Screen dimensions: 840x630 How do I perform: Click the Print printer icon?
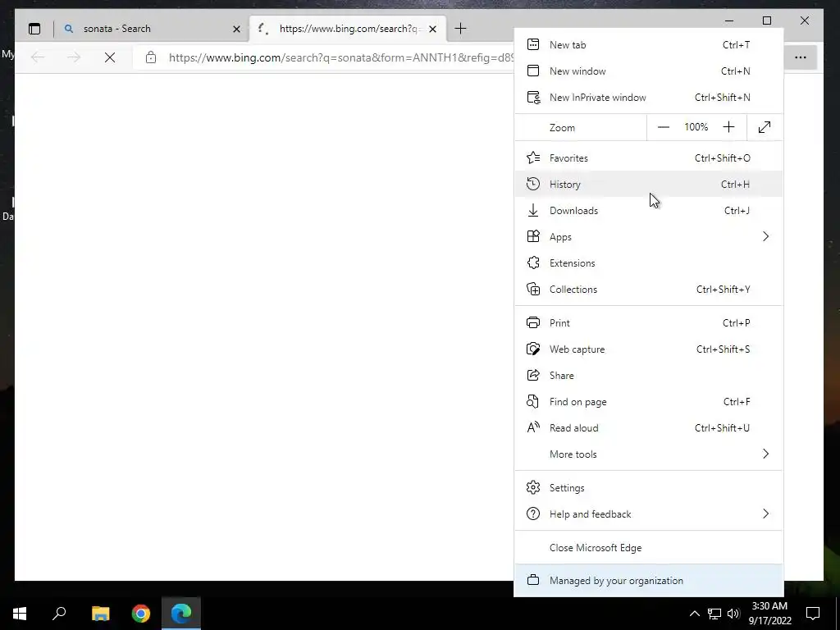click(533, 322)
